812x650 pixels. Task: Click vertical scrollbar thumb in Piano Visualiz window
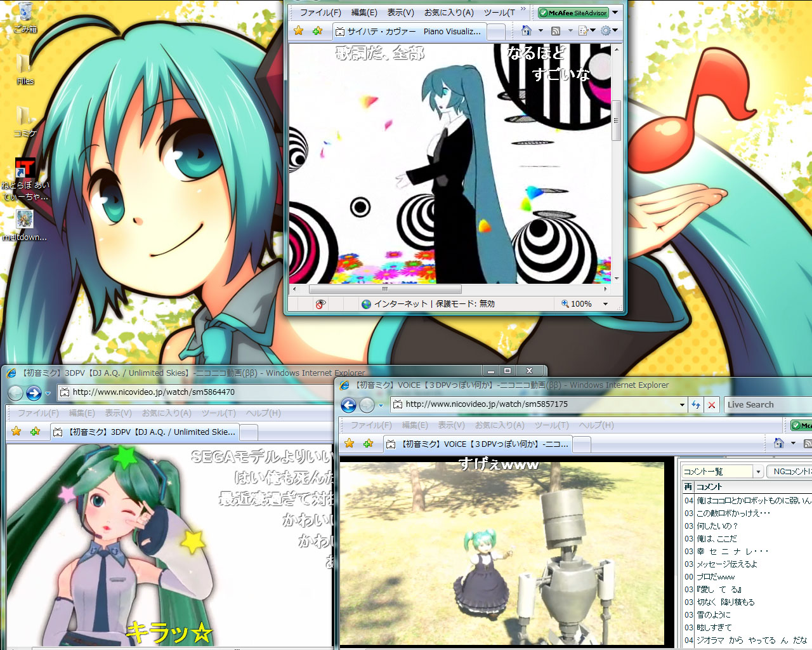[x=616, y=121]
